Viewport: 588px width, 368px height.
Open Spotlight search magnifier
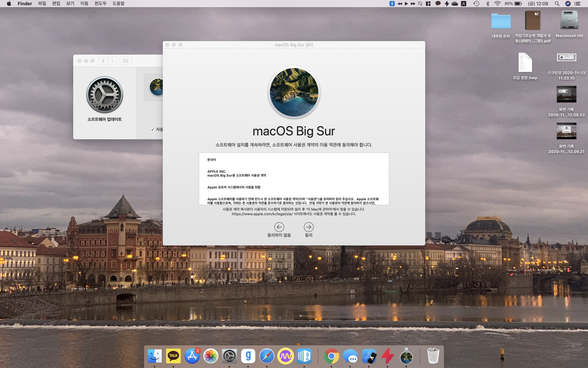pos(557,3)
